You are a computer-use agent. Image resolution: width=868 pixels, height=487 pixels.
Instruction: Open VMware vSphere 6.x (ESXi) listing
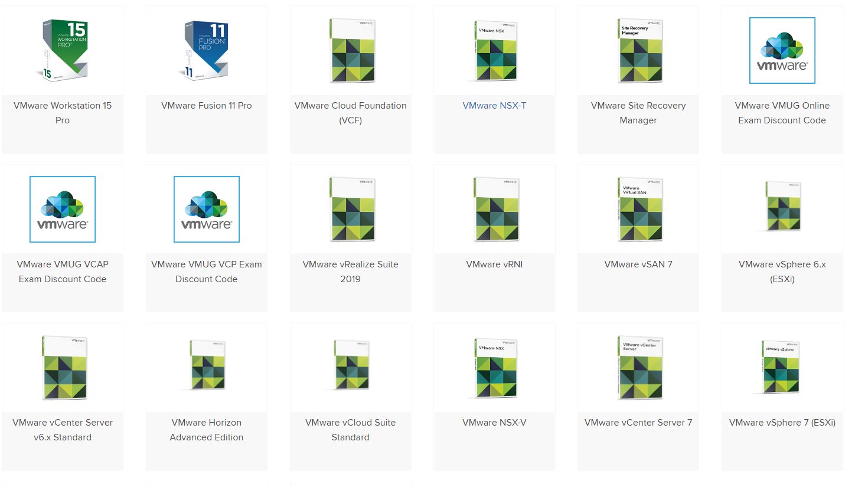tap(782, 272)
